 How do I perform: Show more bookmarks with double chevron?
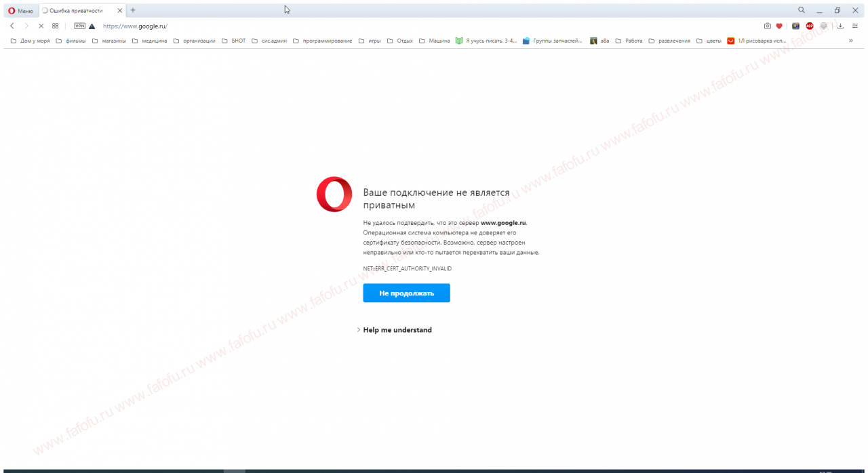[x=851, y=41]
